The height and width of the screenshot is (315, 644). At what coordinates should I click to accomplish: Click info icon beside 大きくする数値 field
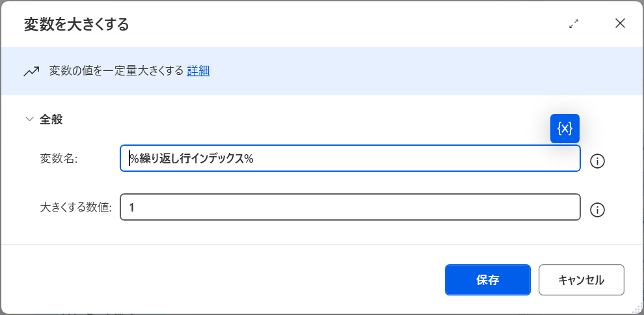tap(597, 210)
